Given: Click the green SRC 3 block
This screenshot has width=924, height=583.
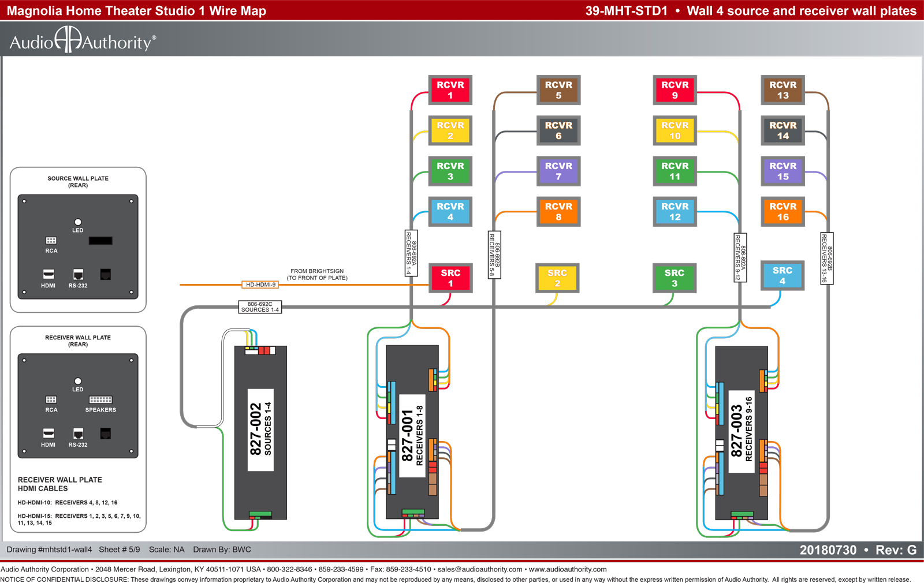Looking at the screenshot, I should (675, 278).
